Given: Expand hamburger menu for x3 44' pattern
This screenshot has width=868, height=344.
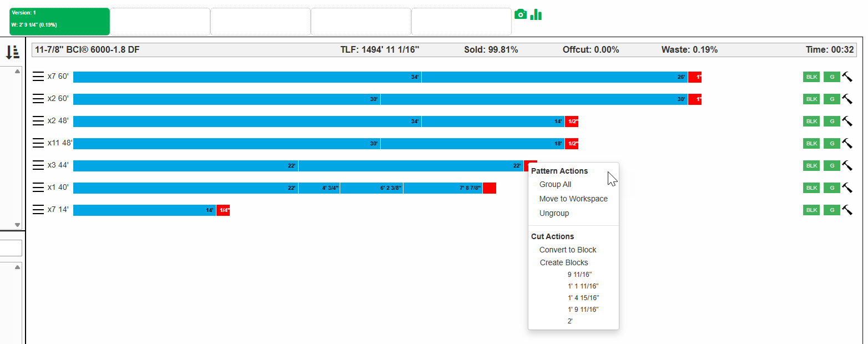Looking at the screenshot, I should click(x=38, y=165).
